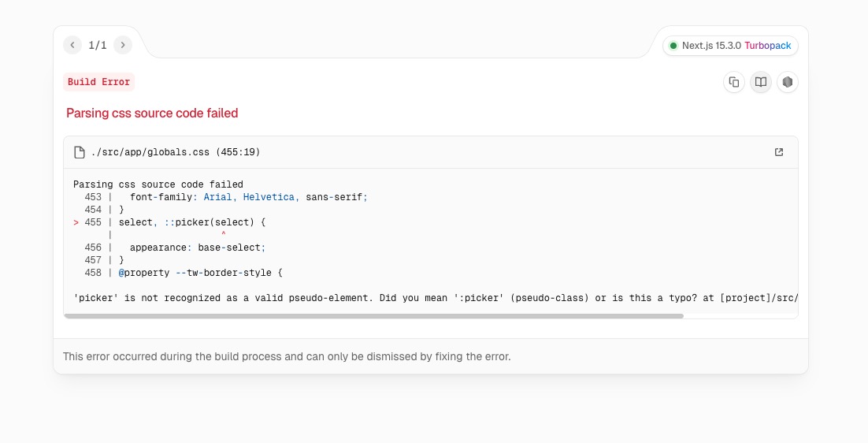Viewport: 868px width, 443px height.
Task: Go to the next error arrow
Action: pos(123,45)
